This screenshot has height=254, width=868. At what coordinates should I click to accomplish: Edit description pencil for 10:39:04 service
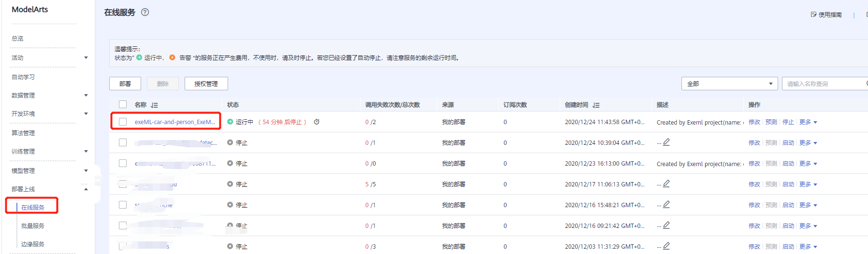click(x=666, y=142)
